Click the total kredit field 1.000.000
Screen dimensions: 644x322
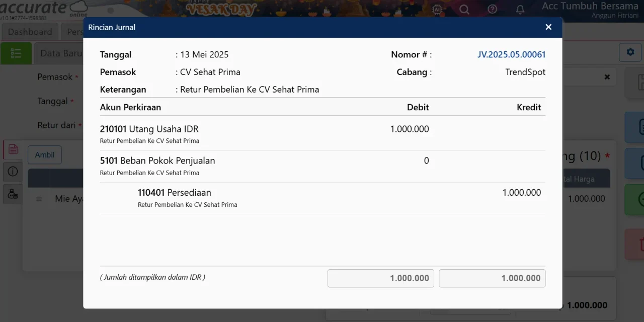[492, 278]
